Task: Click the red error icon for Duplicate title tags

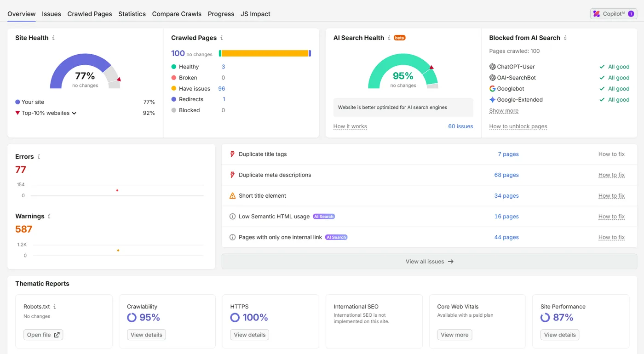Action: point(232,154)
